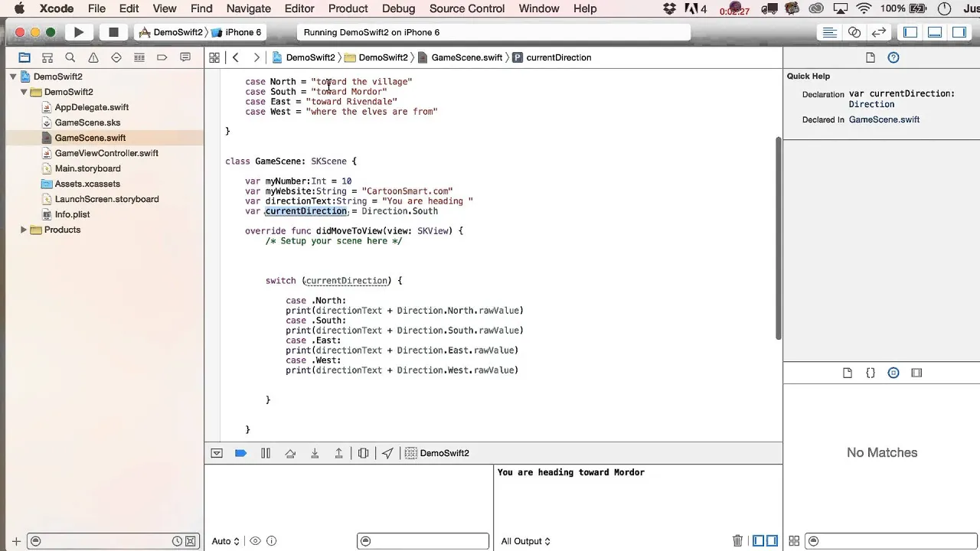Screen dimensions: 980x551
Task: Select GameViewController.swift in navigator
Action: coord(106,153)
